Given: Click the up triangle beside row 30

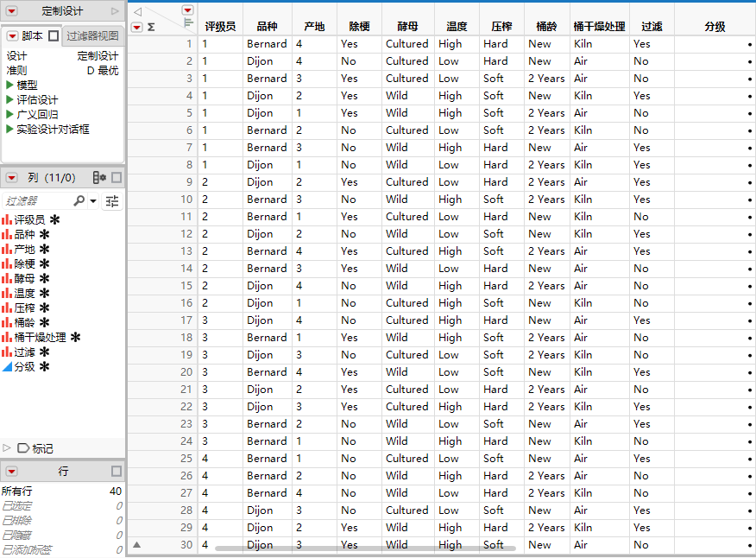Looking at the screenshot, I should (x=137, y=544).
